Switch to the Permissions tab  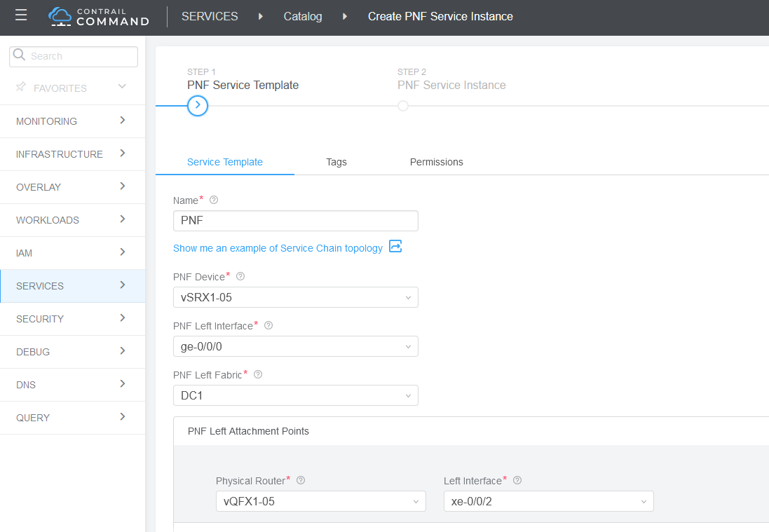point(436,162)
